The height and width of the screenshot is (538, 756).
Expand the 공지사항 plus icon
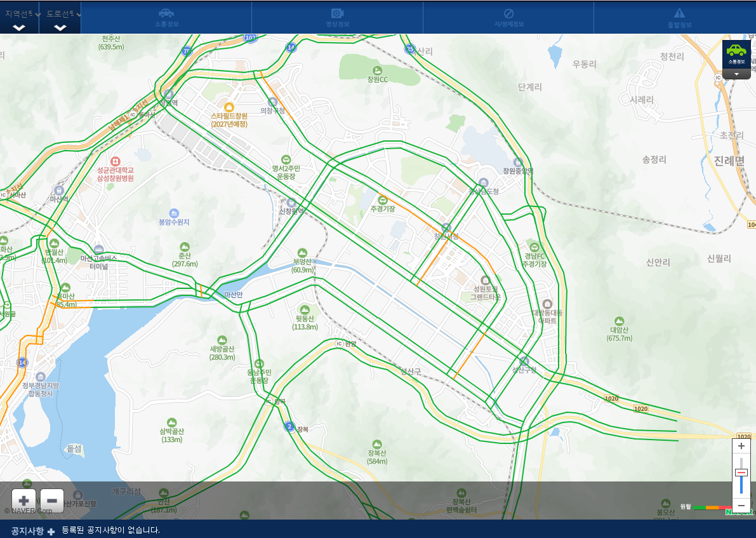click(x=51, y=531)
